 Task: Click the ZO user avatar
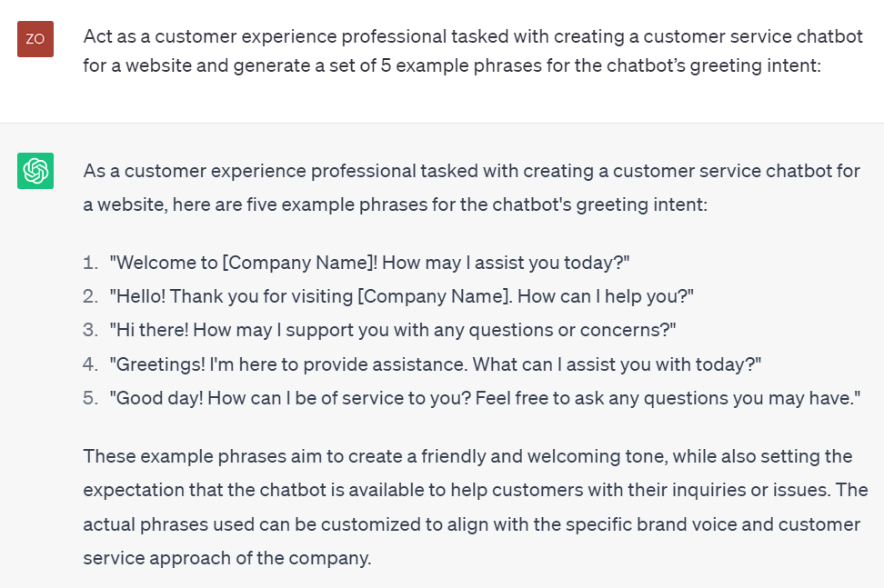point(35,39)
